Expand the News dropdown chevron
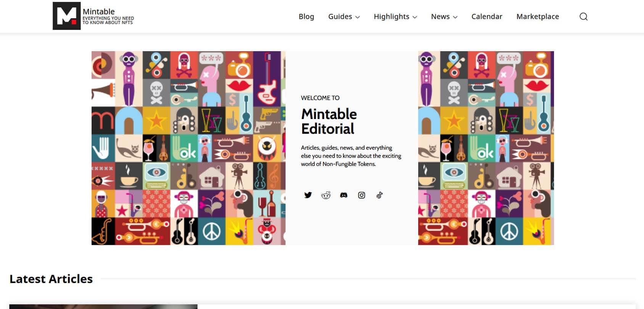The image size is (644, 309). pyautogui.click(x=455, y=17)
